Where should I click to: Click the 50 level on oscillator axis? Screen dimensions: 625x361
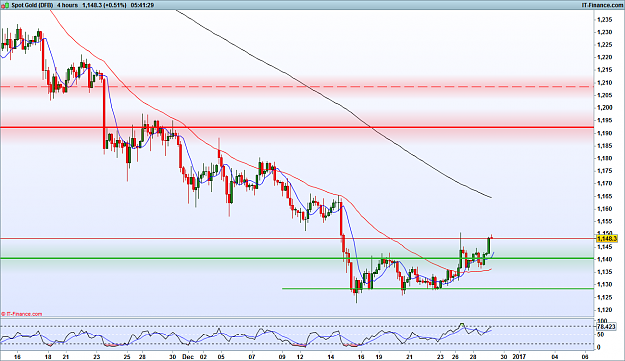(x=601, y=335)
